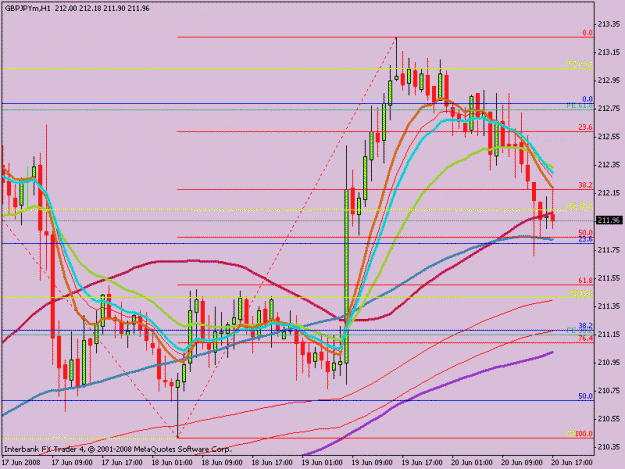Click the 18 Jun 01:00 time label

(172, 463)
